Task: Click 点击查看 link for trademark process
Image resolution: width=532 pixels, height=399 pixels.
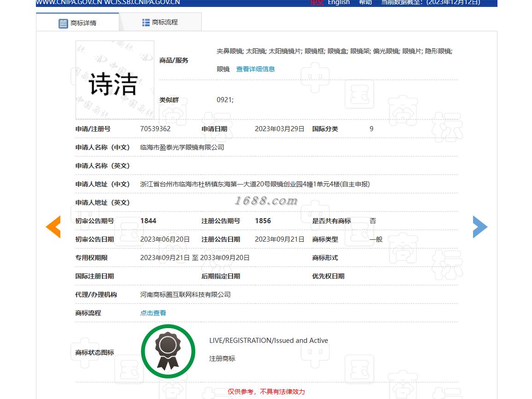Action: (x=153, y=313)
